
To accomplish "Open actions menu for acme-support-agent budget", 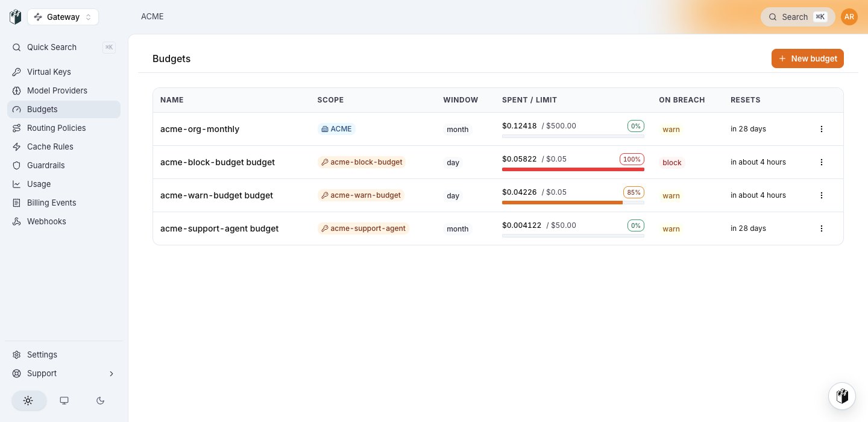I will (821, 228).
